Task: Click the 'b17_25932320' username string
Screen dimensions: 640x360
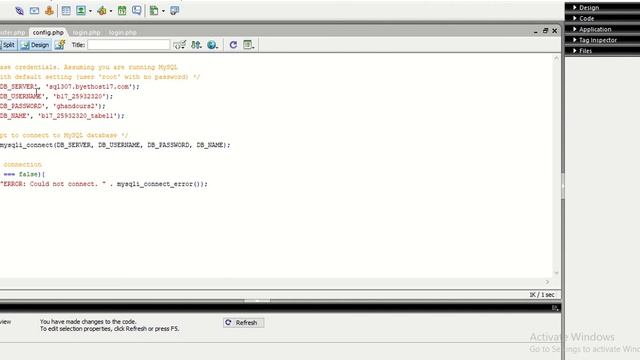Action: [x=79, y=96]
